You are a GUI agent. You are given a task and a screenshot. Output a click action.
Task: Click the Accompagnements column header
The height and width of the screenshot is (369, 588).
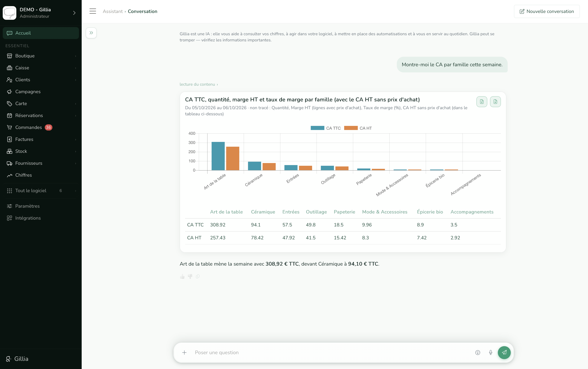tap(472, 212)
